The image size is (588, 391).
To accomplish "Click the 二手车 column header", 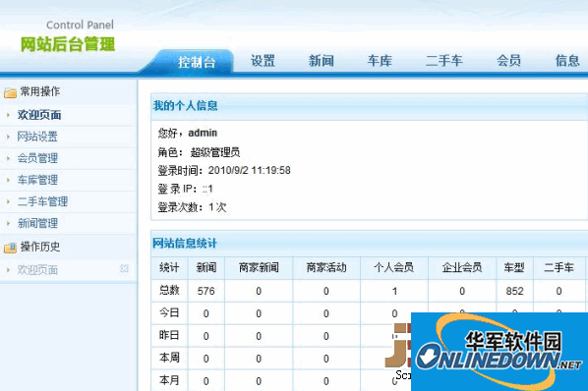I will coord(559,268).
